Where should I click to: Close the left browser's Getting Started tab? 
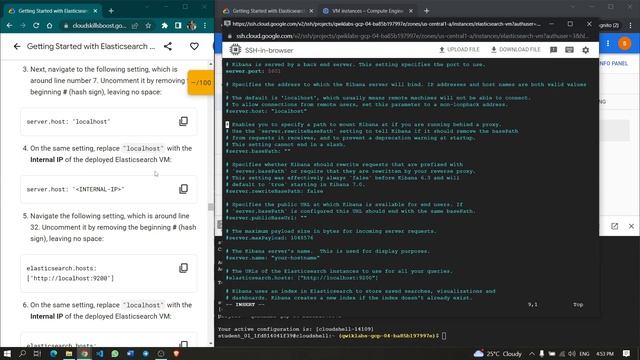point(96,11)
